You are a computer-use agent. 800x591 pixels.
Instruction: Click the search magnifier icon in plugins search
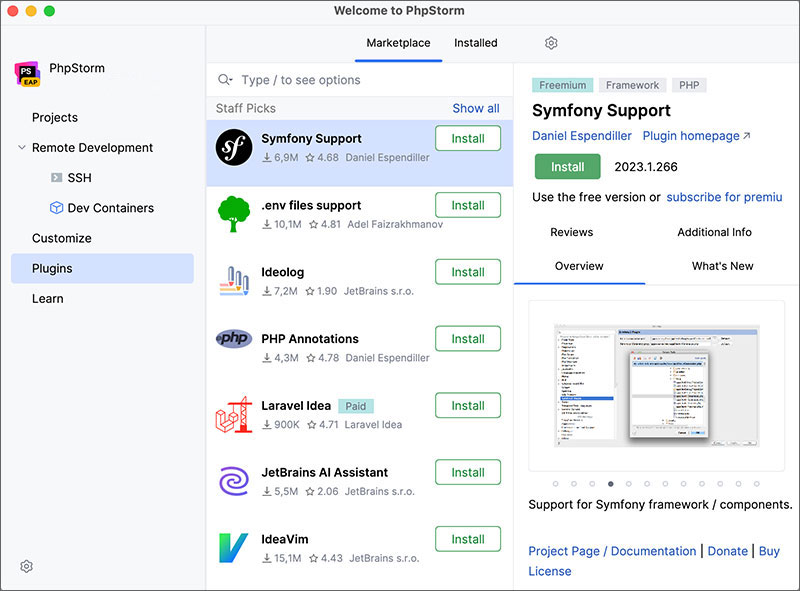point(225,80)
